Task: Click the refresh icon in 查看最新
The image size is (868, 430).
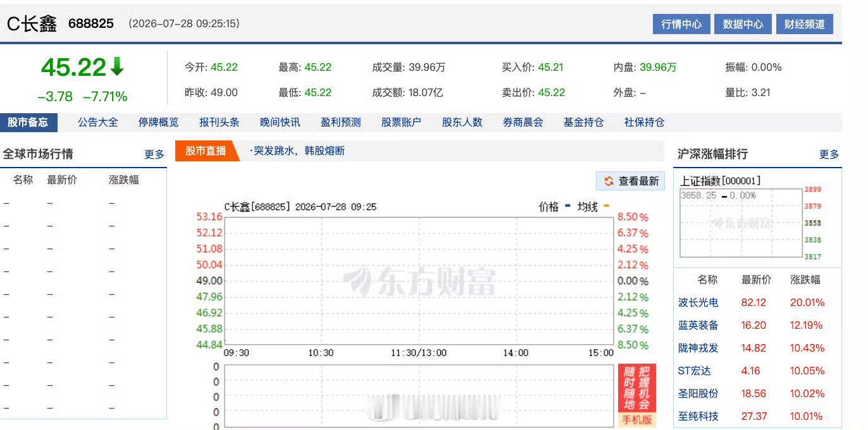Action: pos(609,181)
